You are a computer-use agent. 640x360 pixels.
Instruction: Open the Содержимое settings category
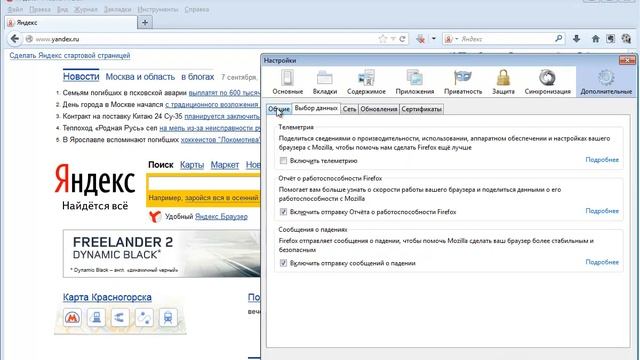click(366, 82)
